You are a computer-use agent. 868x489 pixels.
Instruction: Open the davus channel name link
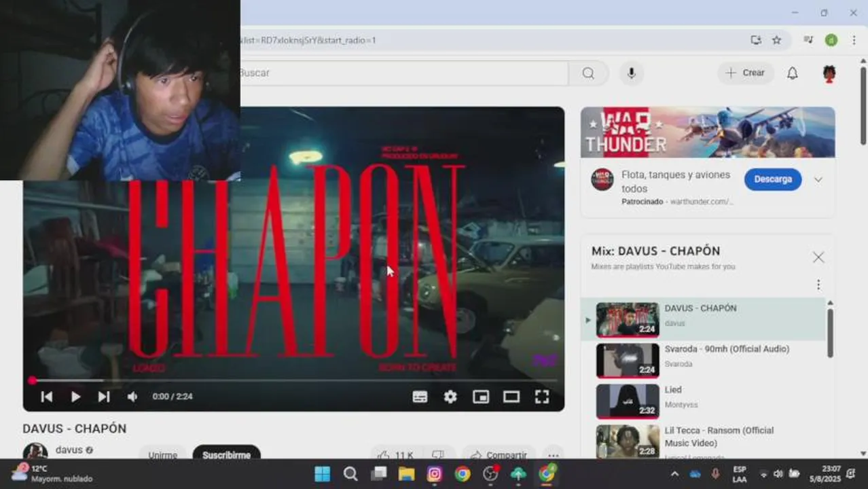click(69, 450)
